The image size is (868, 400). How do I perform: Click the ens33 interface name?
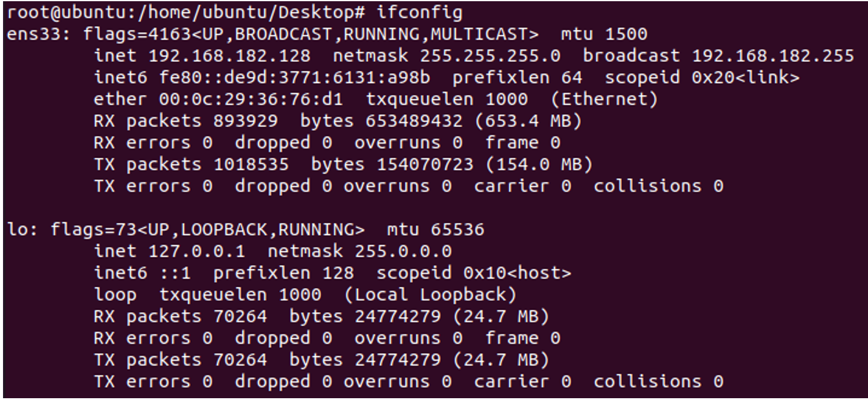(x=37, y=34)
